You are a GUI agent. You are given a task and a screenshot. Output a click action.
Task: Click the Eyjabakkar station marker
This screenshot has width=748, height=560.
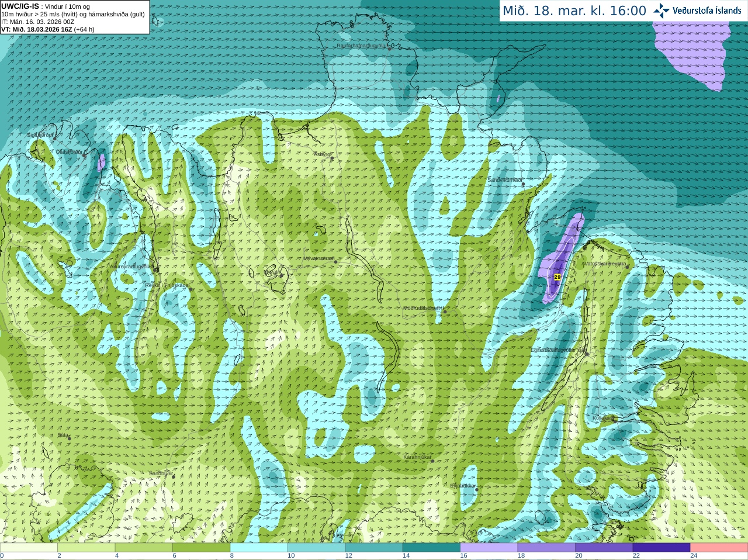[477, 489]
